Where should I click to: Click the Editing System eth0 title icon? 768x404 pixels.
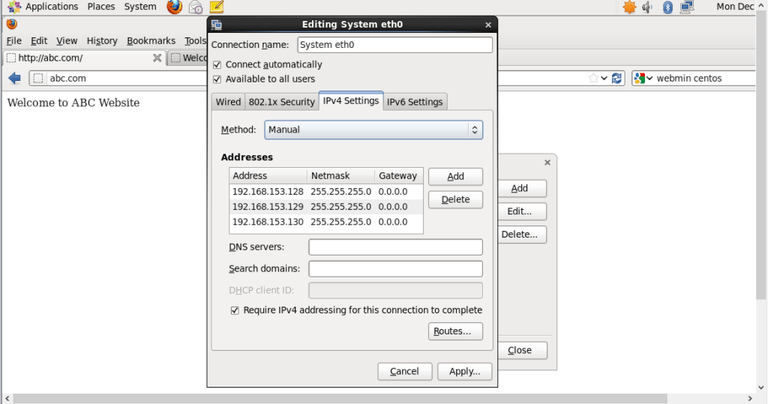tap(216, 25)
